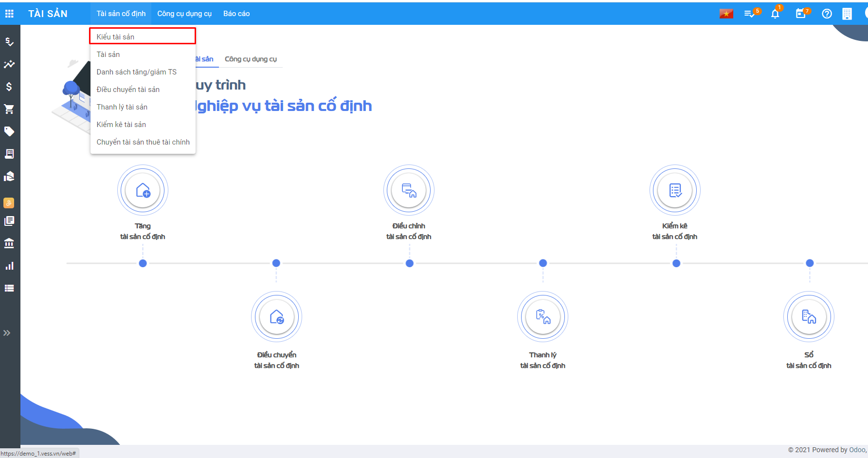This screenshot has height=458, width=868.
Task: Select Kiểu tài sản menu entry
Action: pos(116,37)
